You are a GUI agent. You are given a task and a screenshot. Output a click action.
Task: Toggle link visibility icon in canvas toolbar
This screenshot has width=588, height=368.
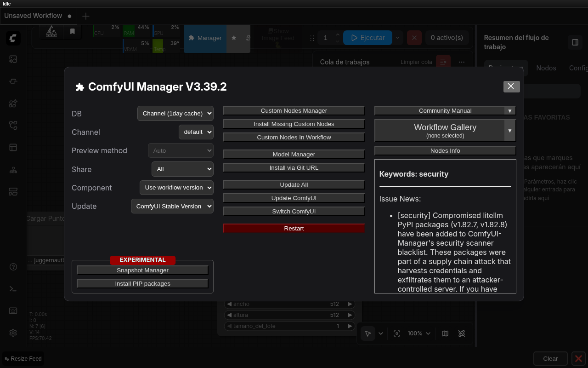pyautogui.click(x=462, y=333)
